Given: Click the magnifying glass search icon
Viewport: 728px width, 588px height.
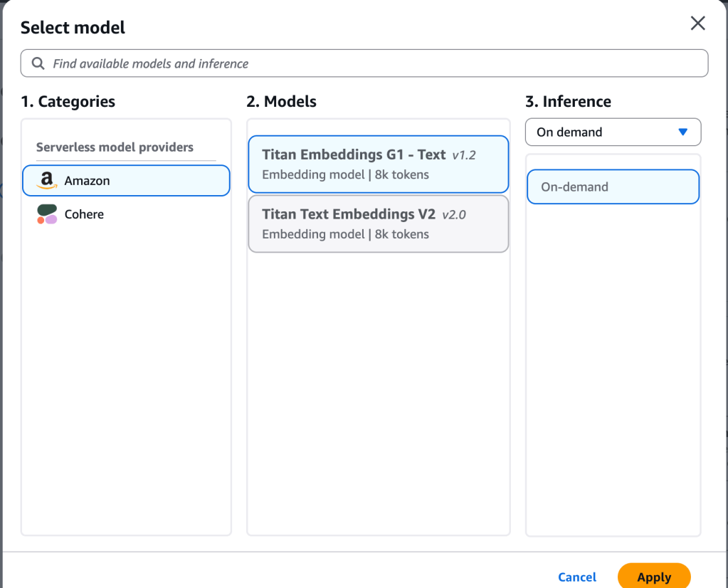Looking at the screenshot, I should [38, 63].
